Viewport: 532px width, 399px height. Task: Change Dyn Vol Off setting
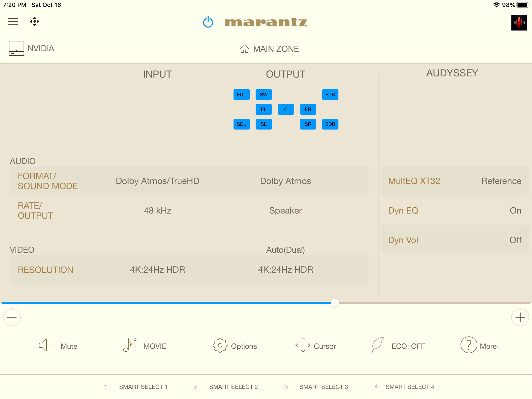tap(454, 240)
